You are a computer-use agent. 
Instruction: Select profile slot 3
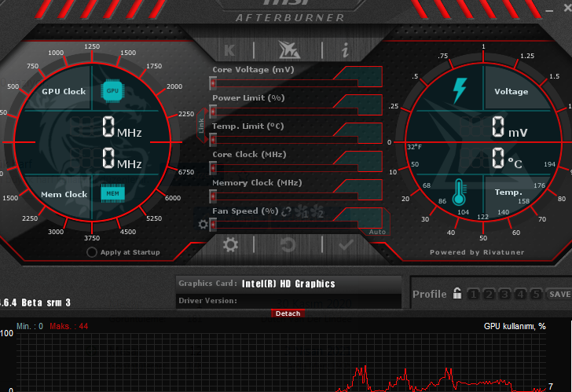504,294
